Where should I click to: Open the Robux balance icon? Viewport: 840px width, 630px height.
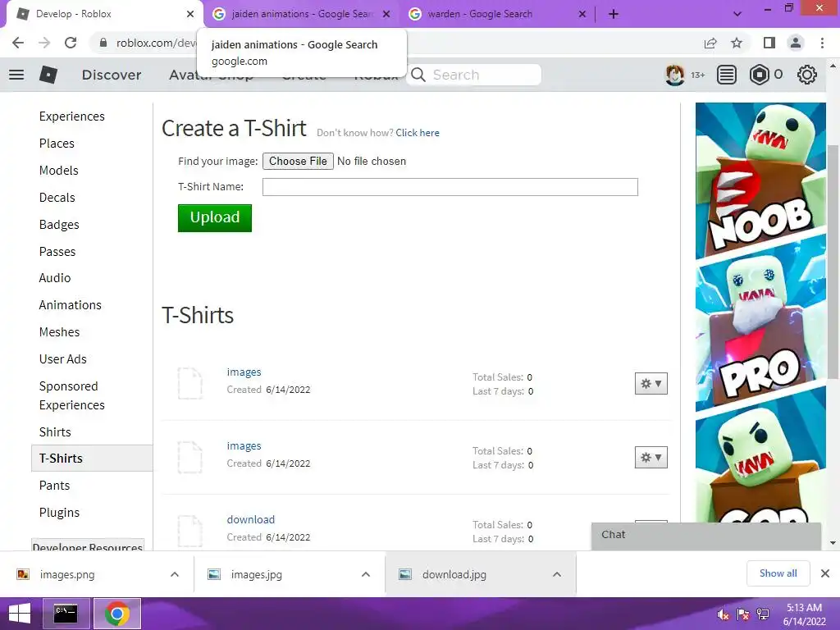click(x=759, y=75)
